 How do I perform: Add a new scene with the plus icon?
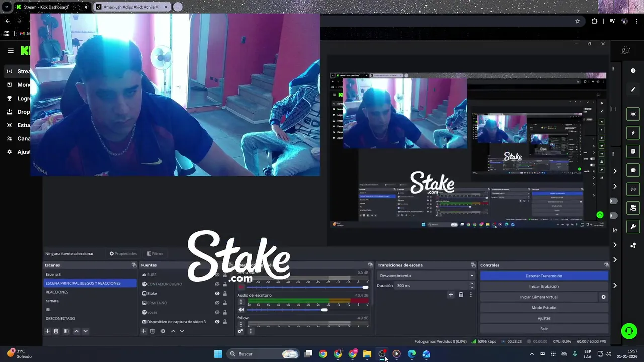point(47,331)
